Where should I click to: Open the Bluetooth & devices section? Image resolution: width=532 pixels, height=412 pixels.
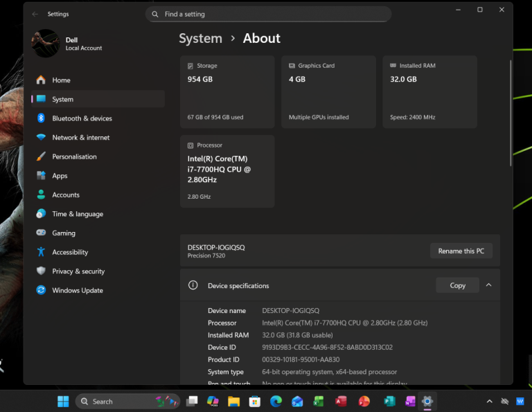(x=82, y=118)
